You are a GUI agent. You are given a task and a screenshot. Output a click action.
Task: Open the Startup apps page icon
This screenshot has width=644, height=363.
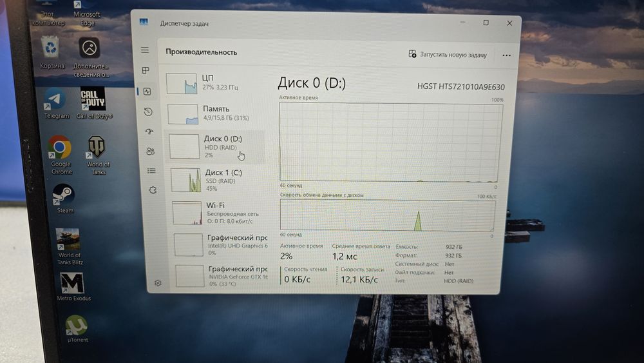pyautogui.click(x=149, y=131)
